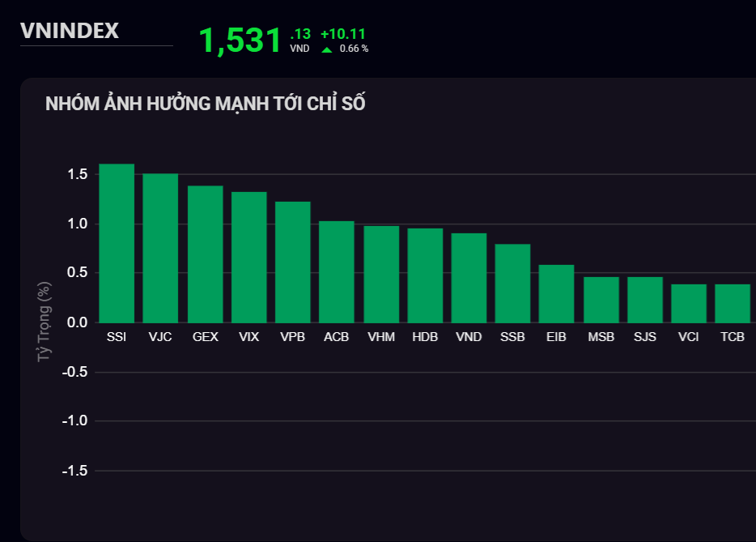Click the 0.5 y-axis tick label
This screenshot has height=542, width=756.
[78, 272]
